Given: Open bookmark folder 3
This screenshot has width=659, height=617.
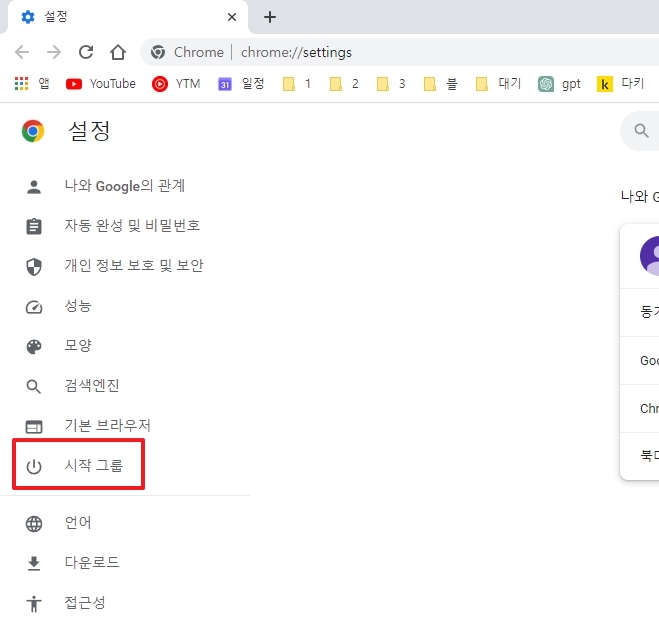Looking at the screenshot, I should coord(391,84).
